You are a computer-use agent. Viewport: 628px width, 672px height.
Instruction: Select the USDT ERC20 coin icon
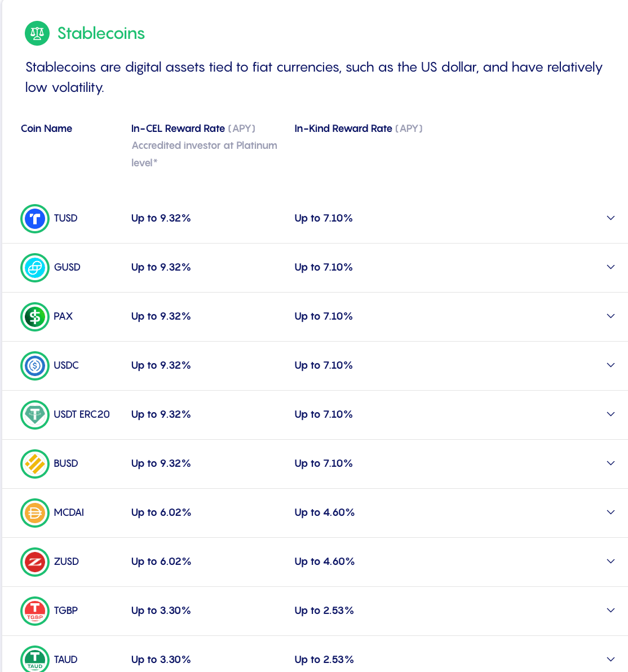34,414
